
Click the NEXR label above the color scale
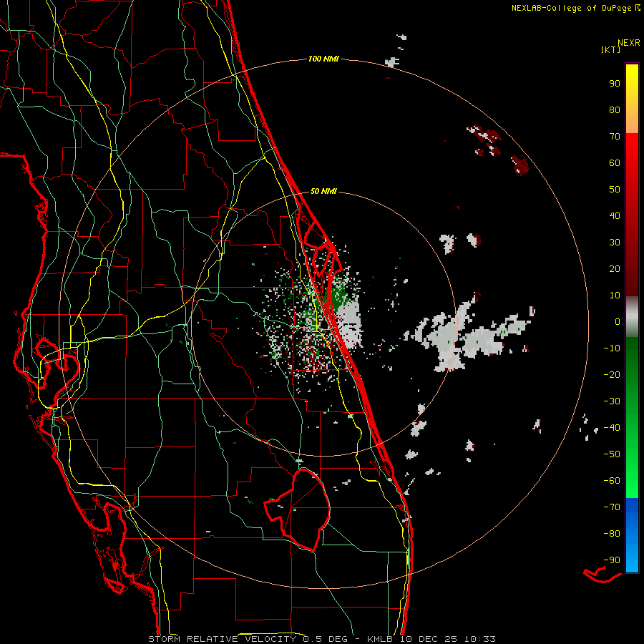point(628,43)
